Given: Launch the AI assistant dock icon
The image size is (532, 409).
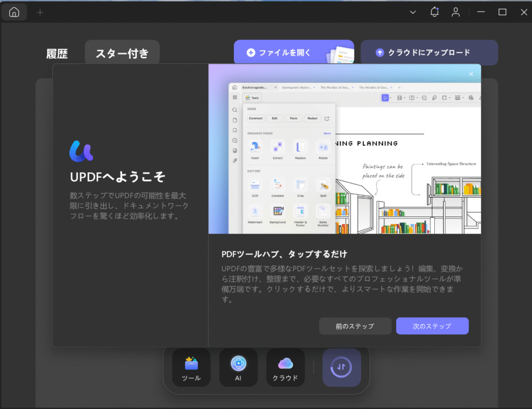Looking at the screenshot, I should 238,367.
